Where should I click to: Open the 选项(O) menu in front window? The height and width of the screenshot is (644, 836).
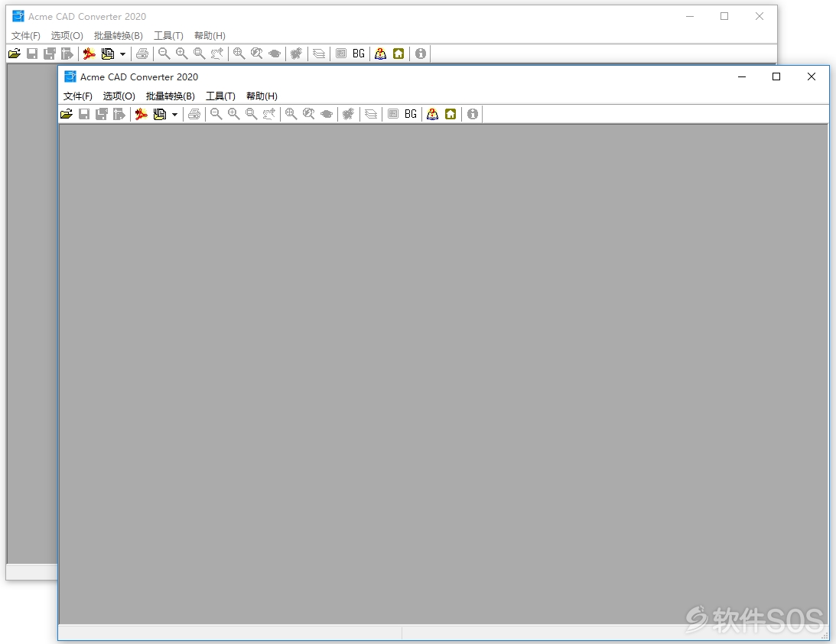coord(119,96)
